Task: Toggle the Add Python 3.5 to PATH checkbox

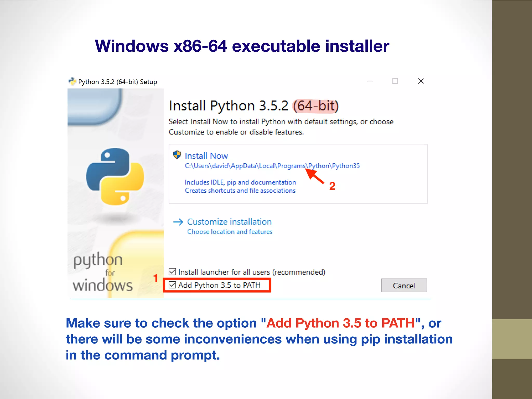Action: pyautogui.click(x=172, y=285)
